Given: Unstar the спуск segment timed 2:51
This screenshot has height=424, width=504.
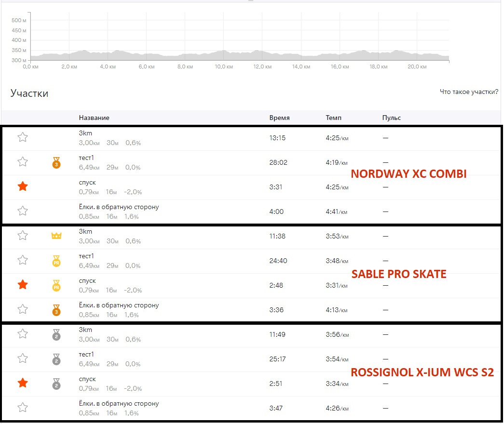Looking at the screenshot, I should [x=22, y=383].
